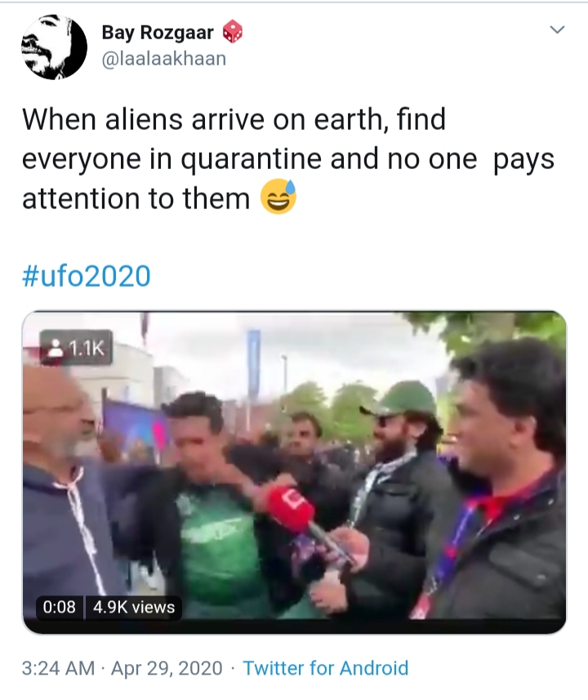Click the Apr 29, 2020 date
This screenshot has height=700, width=588.
click(x=167, y=668)
